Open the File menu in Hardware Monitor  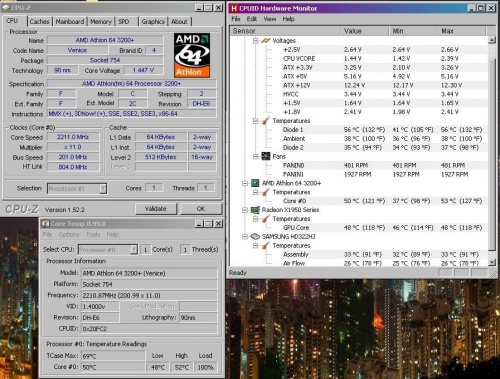tap(236, 19)
